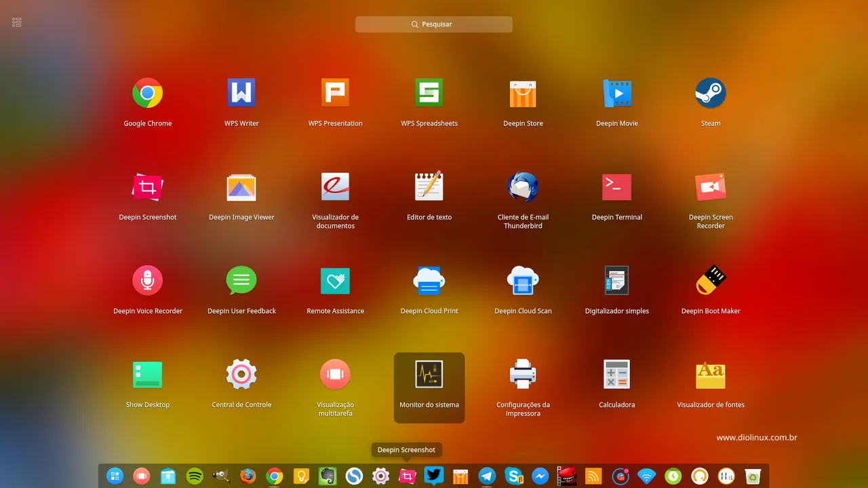868x488 pixels.
Task: Open Deepin Image Viewer
Action: coord(241,187)
